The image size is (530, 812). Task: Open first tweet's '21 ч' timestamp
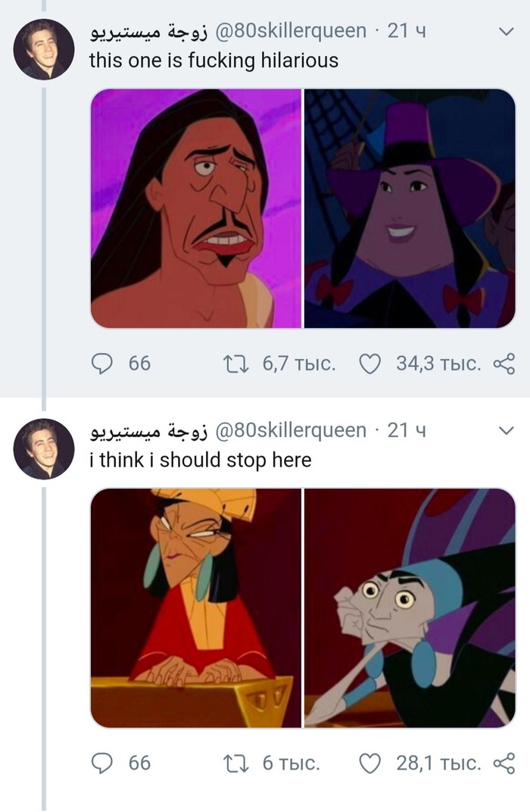coord(406,32)
